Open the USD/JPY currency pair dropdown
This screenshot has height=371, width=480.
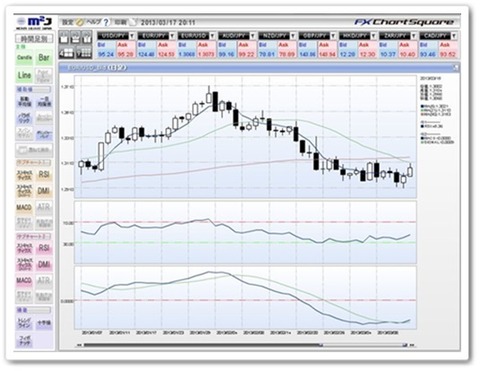coord(132,36)
